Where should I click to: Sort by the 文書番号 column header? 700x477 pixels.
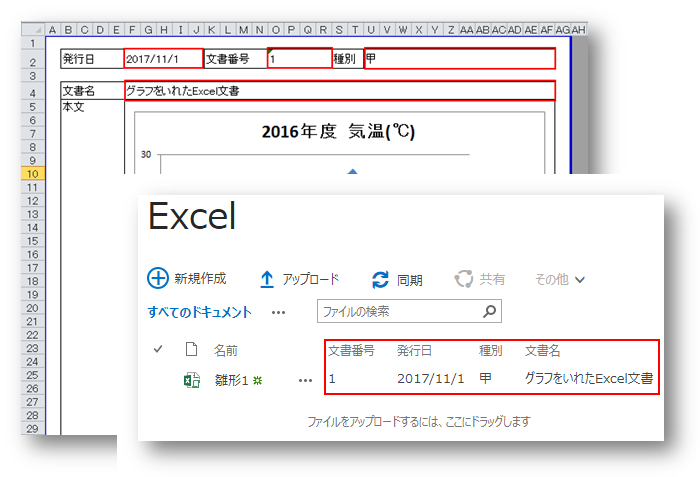tap(351, 351)
